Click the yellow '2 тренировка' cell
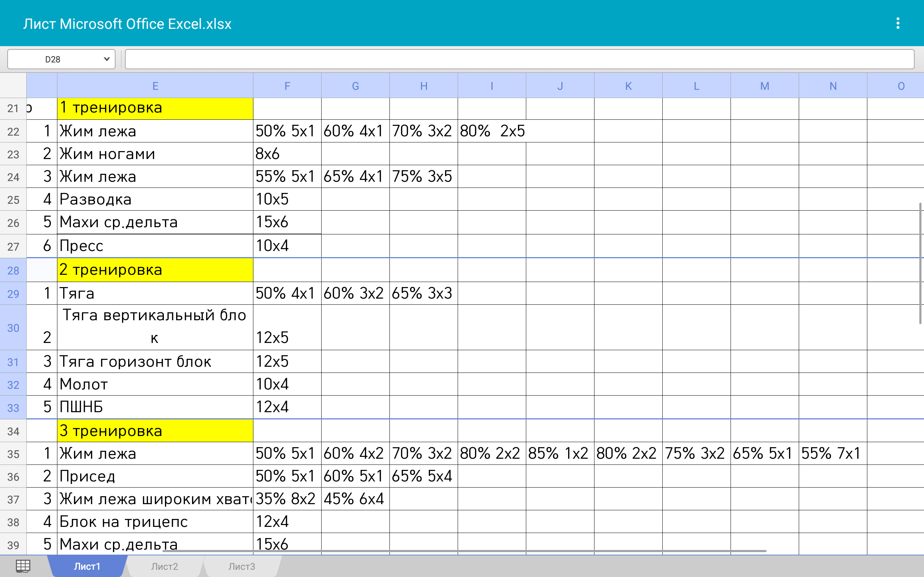Viewport: 924px width, 577px height. 155,270
